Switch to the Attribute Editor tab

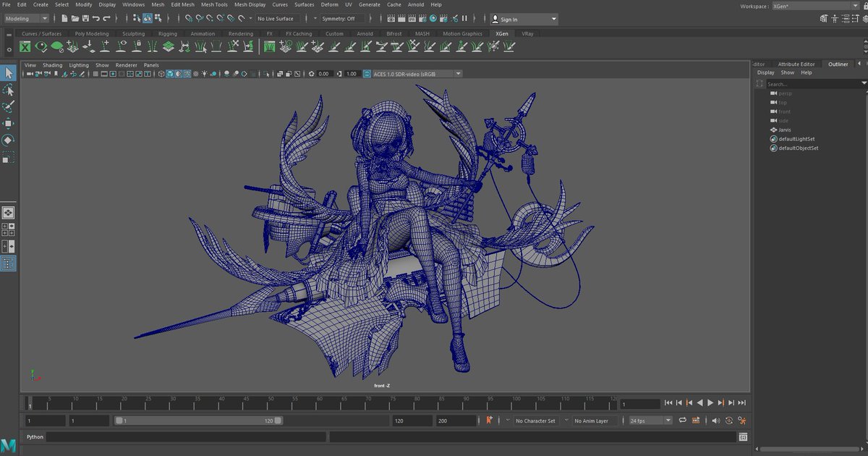796,64
